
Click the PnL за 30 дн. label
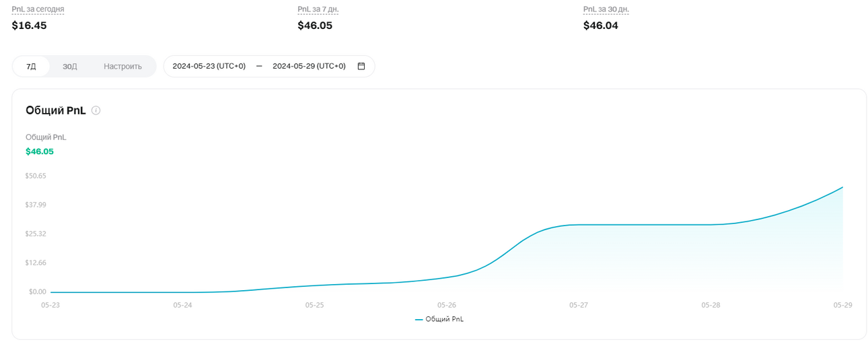coord(606,9)
